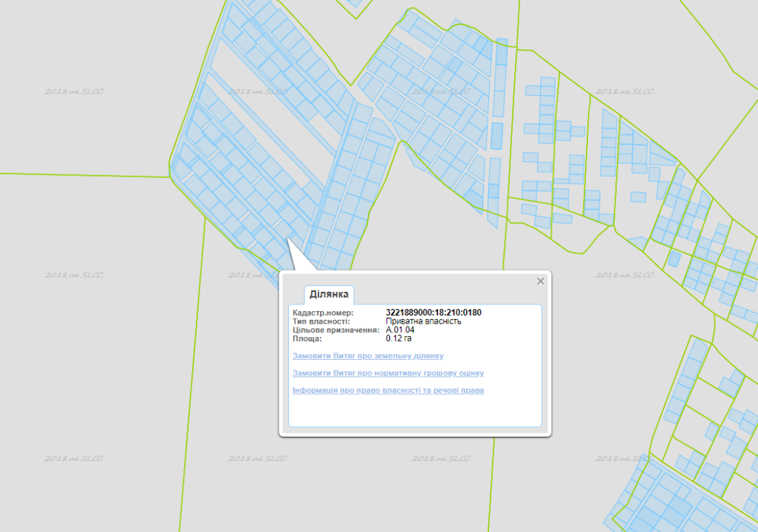Screen dimensions: 758x532
Task: Close the Ділянка info popup
Action: pos(540,281)
